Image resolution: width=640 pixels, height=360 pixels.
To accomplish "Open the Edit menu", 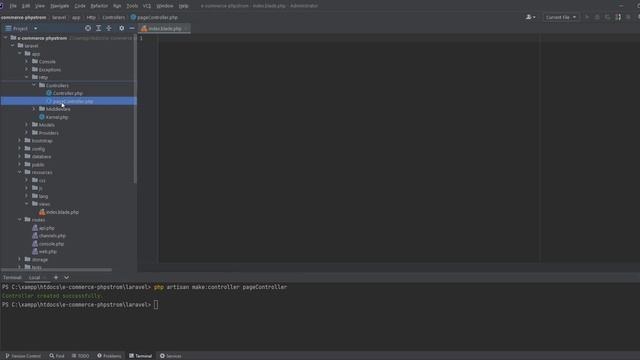I will click(x=26, y=6).
